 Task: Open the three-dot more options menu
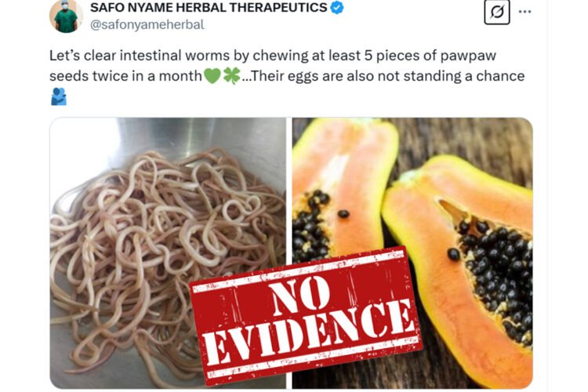(x=524, y=12)
